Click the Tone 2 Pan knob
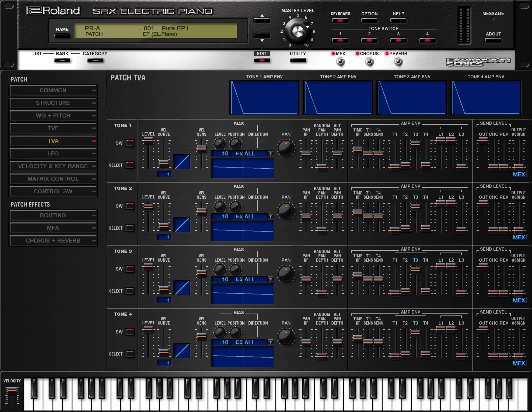This screenshot has width=532, height=412. click(x=286, y=211)
